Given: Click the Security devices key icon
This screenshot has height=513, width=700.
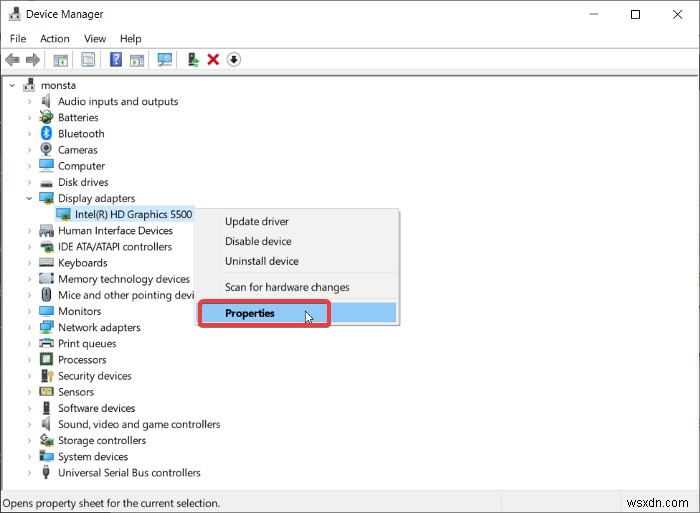Looking at the screenshot, I should 46,375.
